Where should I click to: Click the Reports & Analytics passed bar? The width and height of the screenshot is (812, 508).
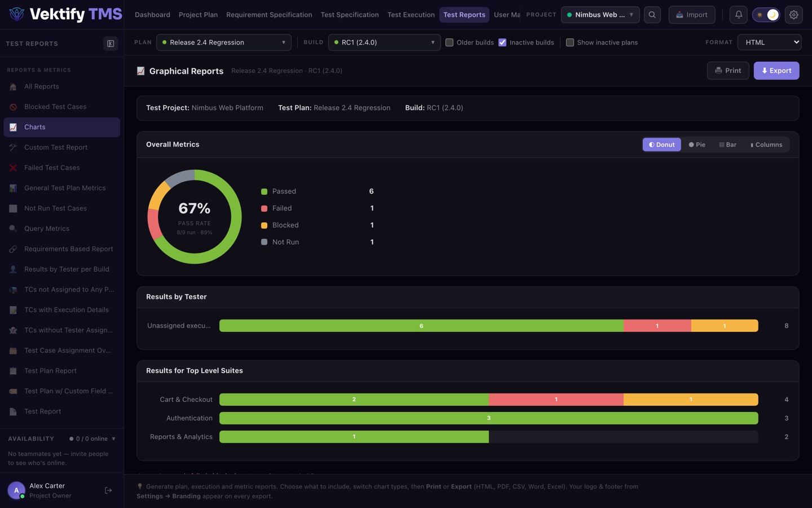coord(354,437)
